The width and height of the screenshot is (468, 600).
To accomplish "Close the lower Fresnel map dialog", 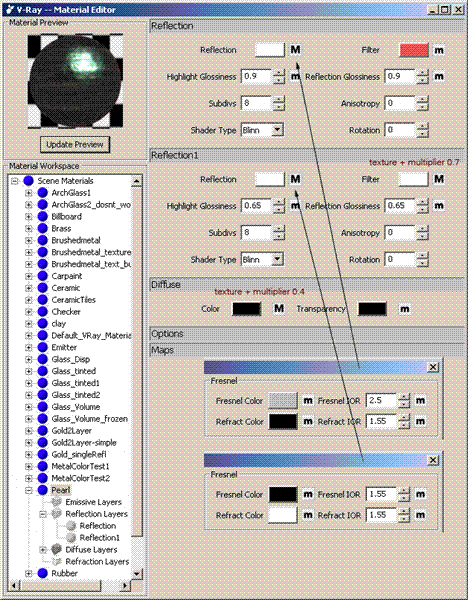I will (x=433, y=460).
